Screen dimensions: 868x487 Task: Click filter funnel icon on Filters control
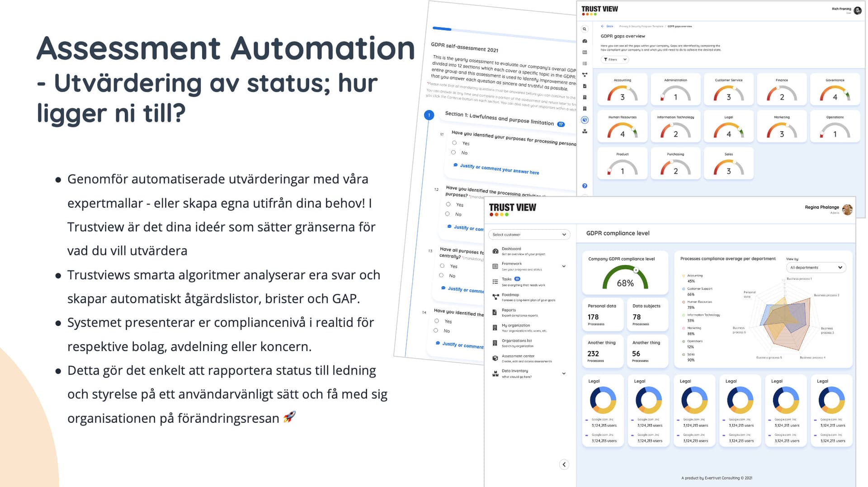605,60
